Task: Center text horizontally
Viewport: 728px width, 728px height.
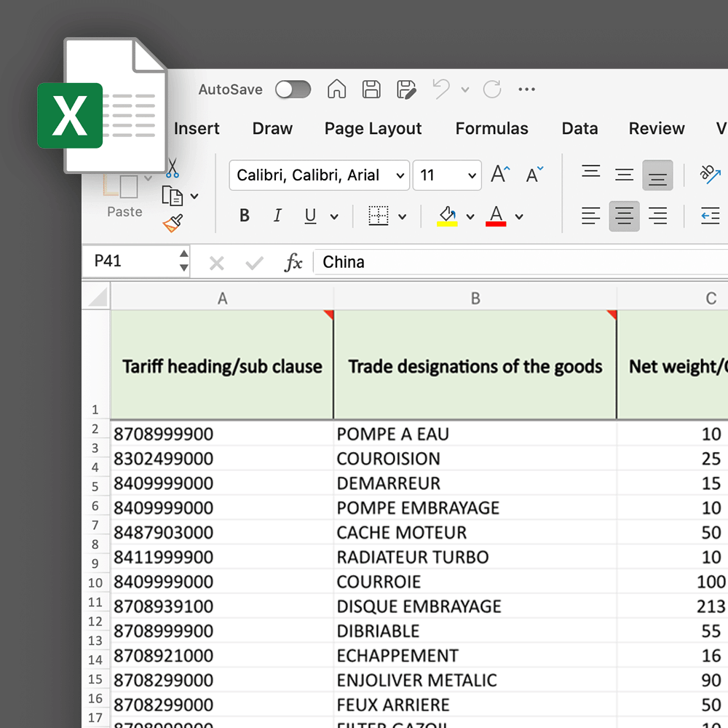Action: pos(624,216)
